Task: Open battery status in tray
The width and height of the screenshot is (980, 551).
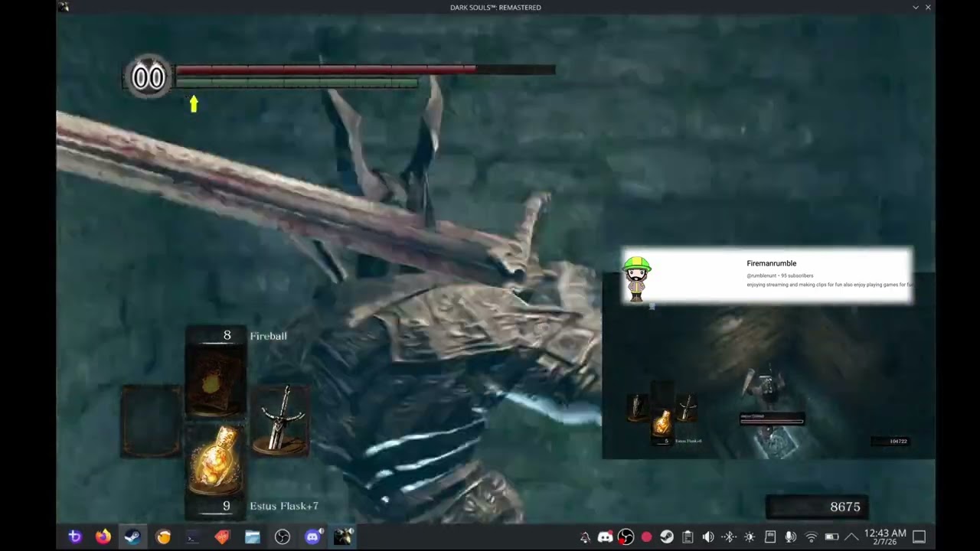Action: click(831, 537)
